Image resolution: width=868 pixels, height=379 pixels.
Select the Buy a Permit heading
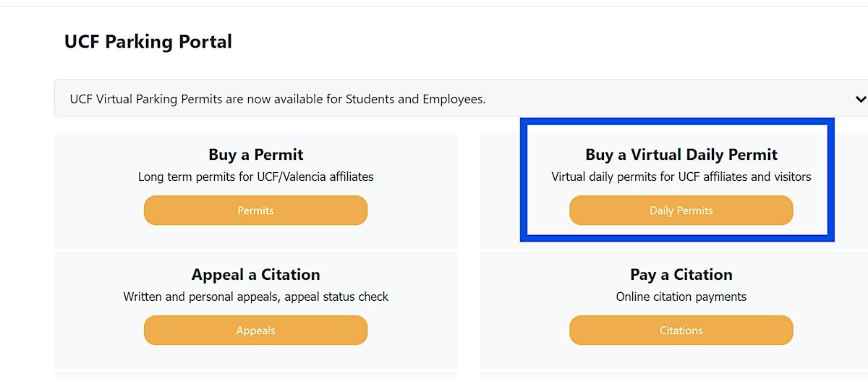tap(255, 154)
